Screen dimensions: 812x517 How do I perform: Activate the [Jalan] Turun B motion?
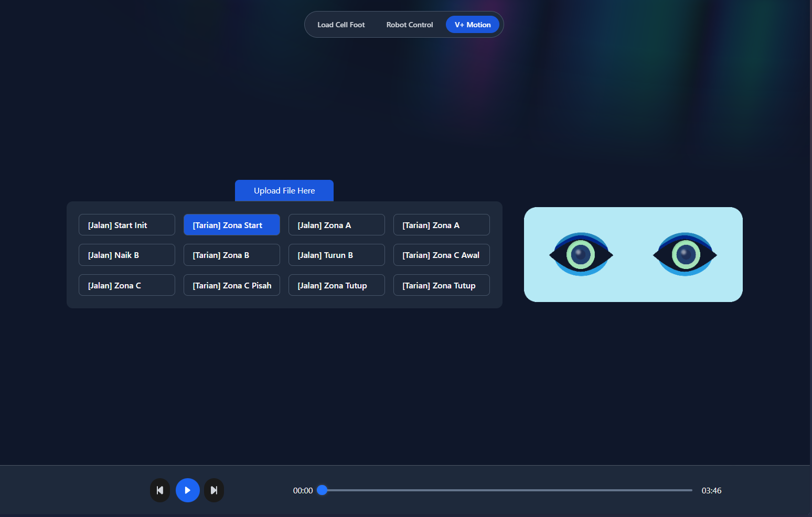coord(337,255)
